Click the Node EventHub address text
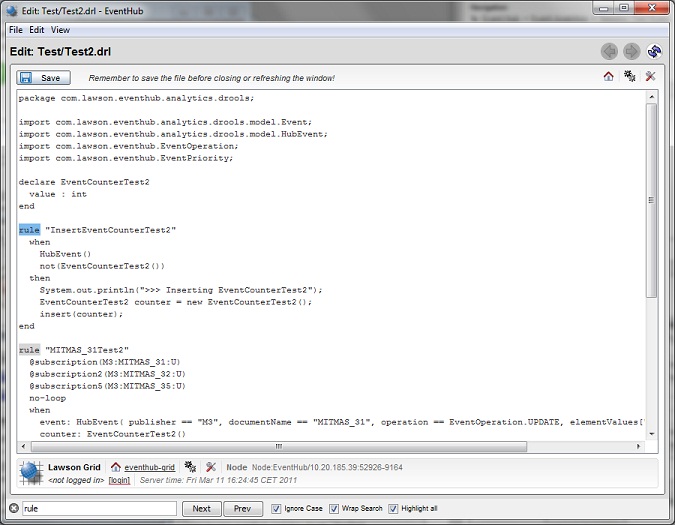Viewport: 675px width, 525px height. click(x=327, y=467)
